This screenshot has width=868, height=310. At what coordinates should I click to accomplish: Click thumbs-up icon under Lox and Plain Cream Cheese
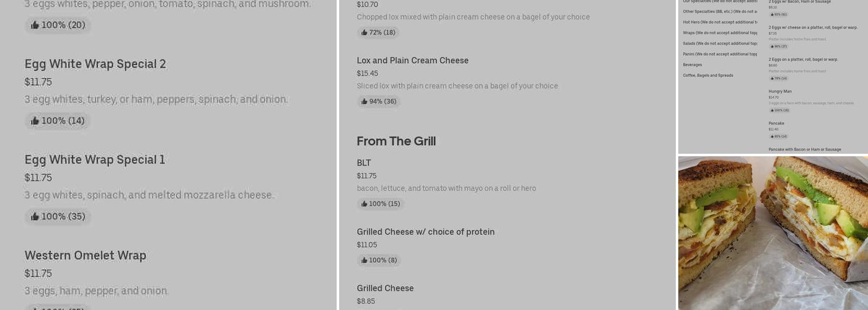[365, 102]
